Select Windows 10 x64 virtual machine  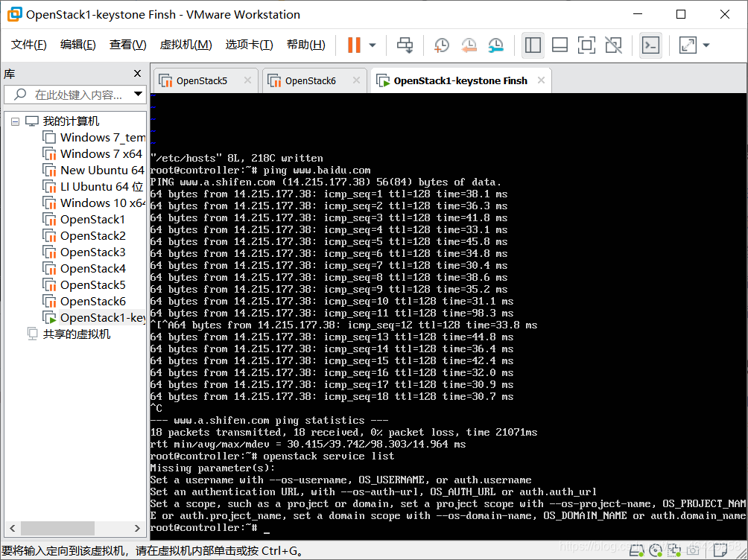(x=103, y=203)
